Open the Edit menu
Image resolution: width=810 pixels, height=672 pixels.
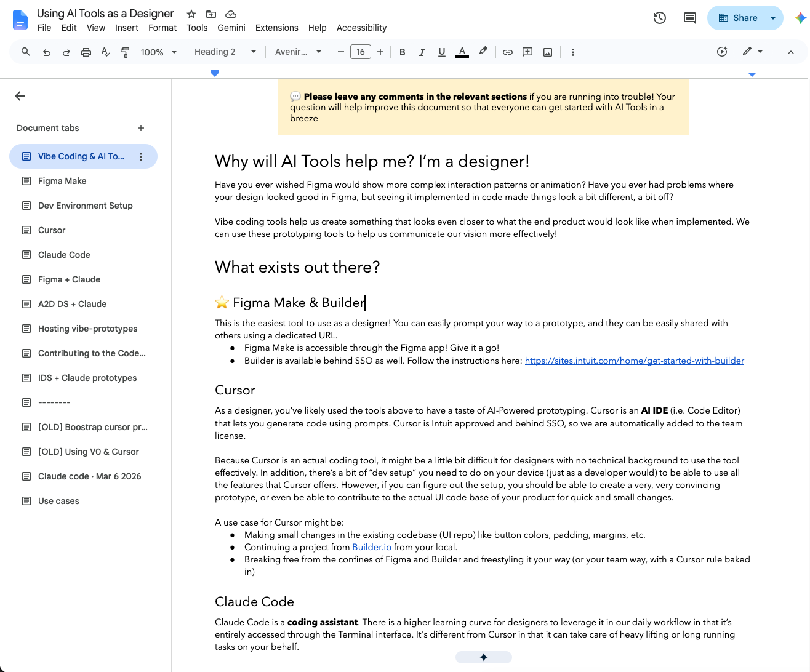(x=69, y=28)
